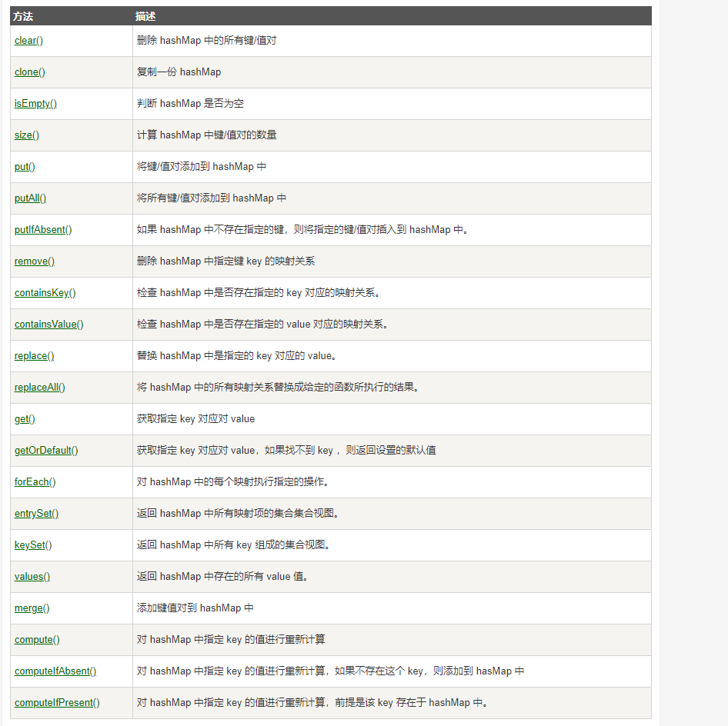Image resolution: width=728 pixels, height=726 pixels.
Task: Click description '添加键值对到 hashMap 中'
Action: (x=195, y=608)
